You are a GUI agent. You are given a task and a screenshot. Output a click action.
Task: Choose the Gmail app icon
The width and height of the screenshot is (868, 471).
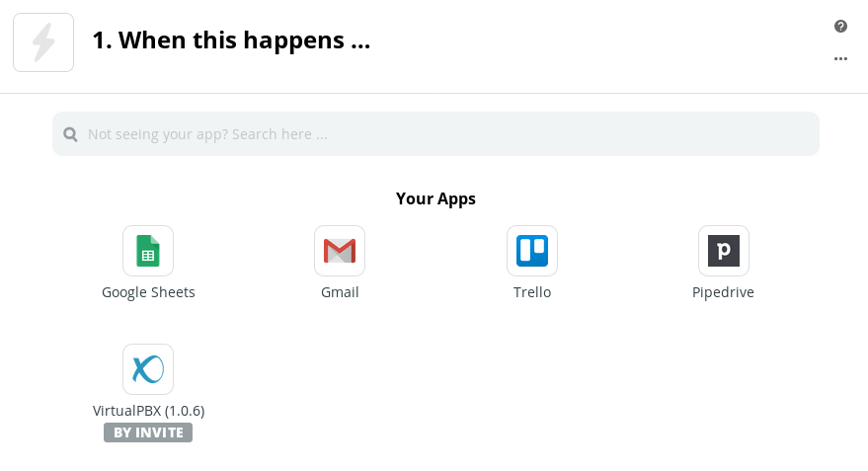340,251
